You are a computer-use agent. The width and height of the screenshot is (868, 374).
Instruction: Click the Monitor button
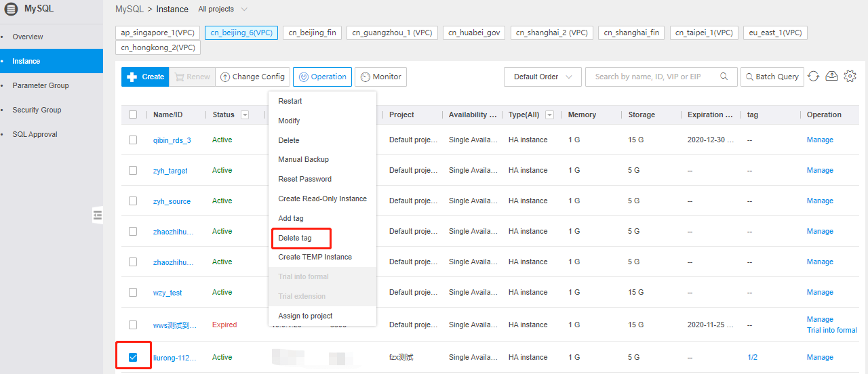coord(380,77)
